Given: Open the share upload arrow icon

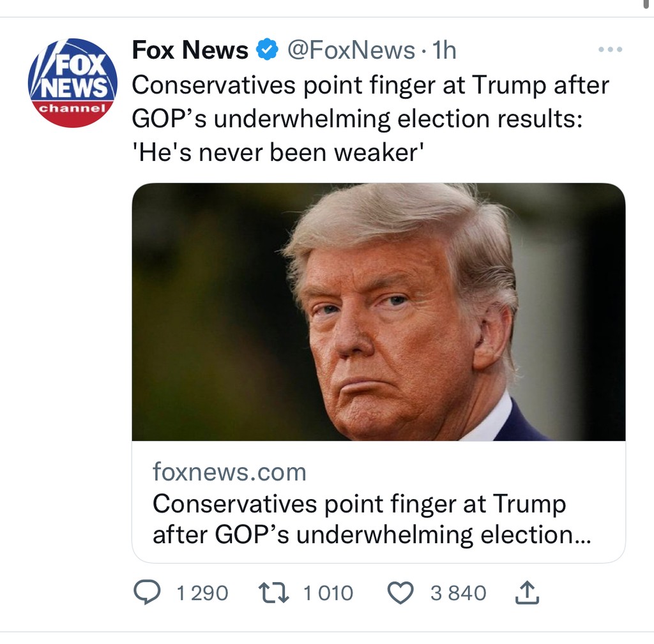Looking at the screenshot, I should [x=527, y=593].
